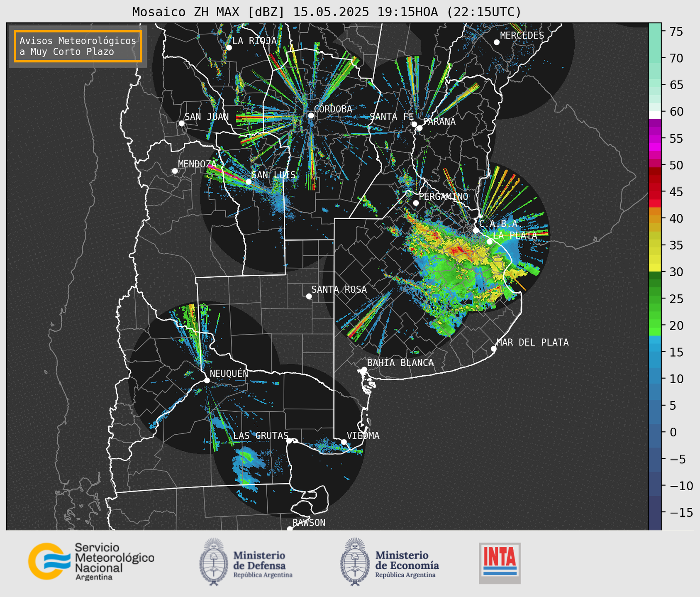Click the NEUQUÉN label
The image size is (700, 597).
click(229, 373)
